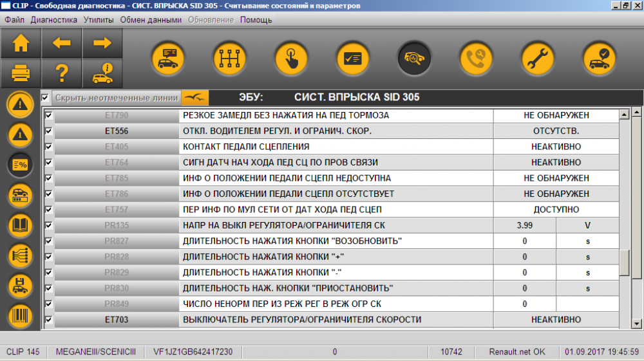Click VIN VF1JZ1GB642417230 in status bar
This screenshot has width=644, height=361.
[x=193, y=351]
